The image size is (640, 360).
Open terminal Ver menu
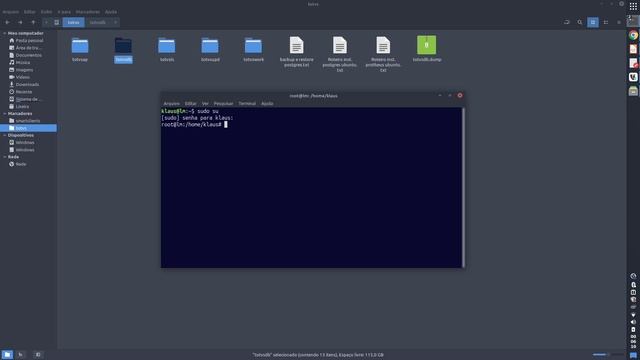point(205,104)
